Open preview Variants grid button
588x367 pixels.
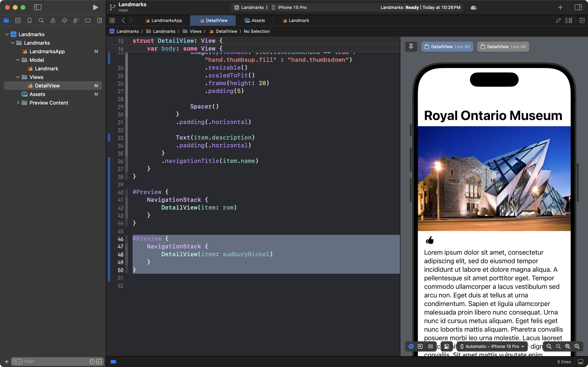[430, 346]
